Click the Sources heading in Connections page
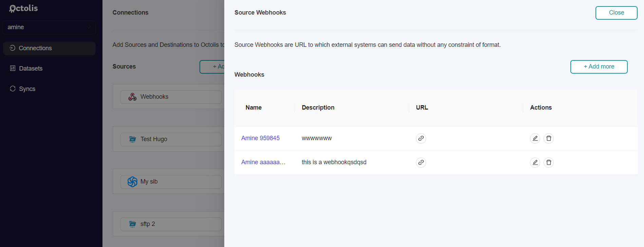This screenshot has height=247, width=644. [x=124, y=66]
